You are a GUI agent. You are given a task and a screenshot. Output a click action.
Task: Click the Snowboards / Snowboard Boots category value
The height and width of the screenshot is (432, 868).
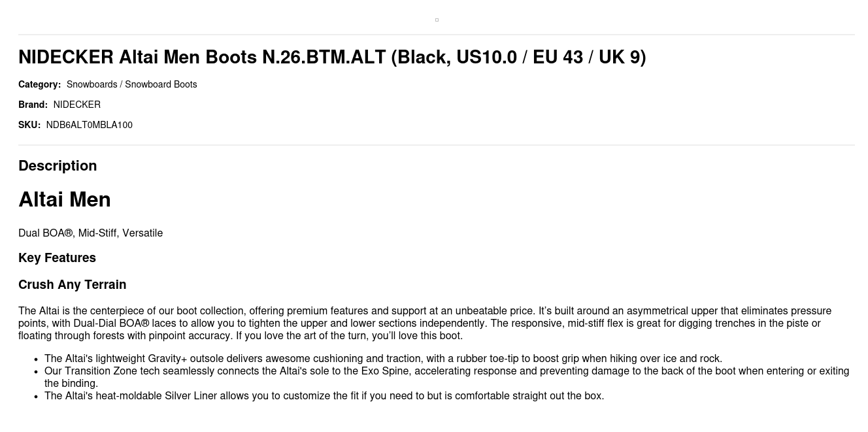tap(131, 84)
